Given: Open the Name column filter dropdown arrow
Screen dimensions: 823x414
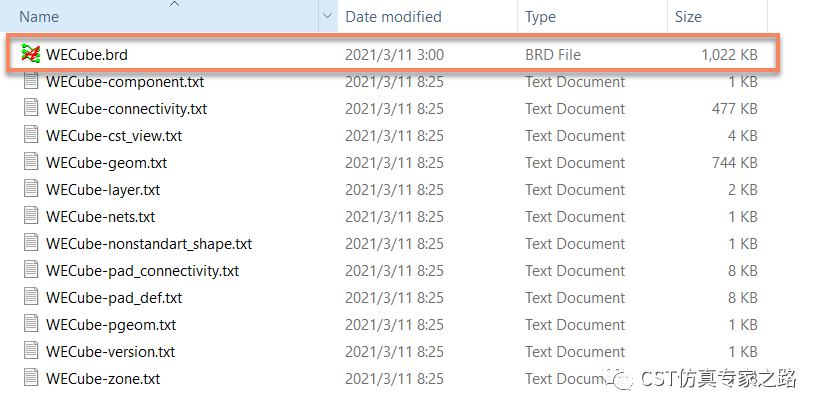Looking at the screenshot, I should 327,17.
